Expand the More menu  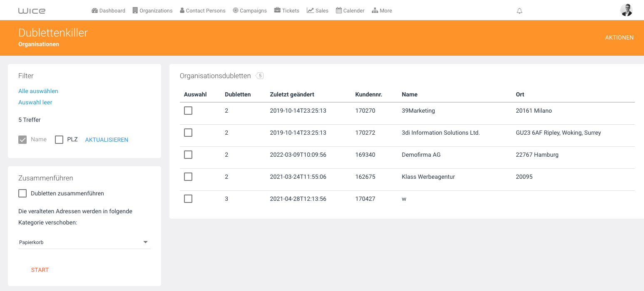382,11
